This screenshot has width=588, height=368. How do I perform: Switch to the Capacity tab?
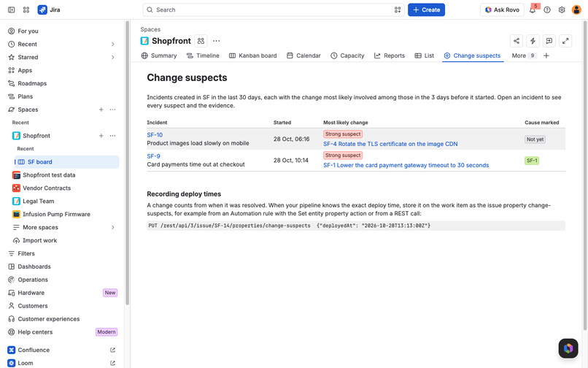(347, 55)
